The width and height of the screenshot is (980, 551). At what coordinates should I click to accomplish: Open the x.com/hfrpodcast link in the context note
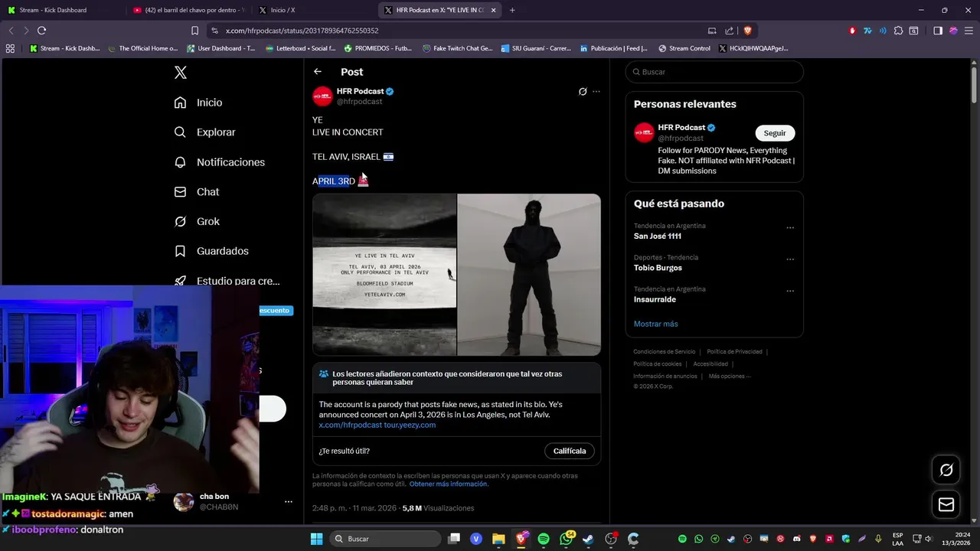tap(350, 425)
